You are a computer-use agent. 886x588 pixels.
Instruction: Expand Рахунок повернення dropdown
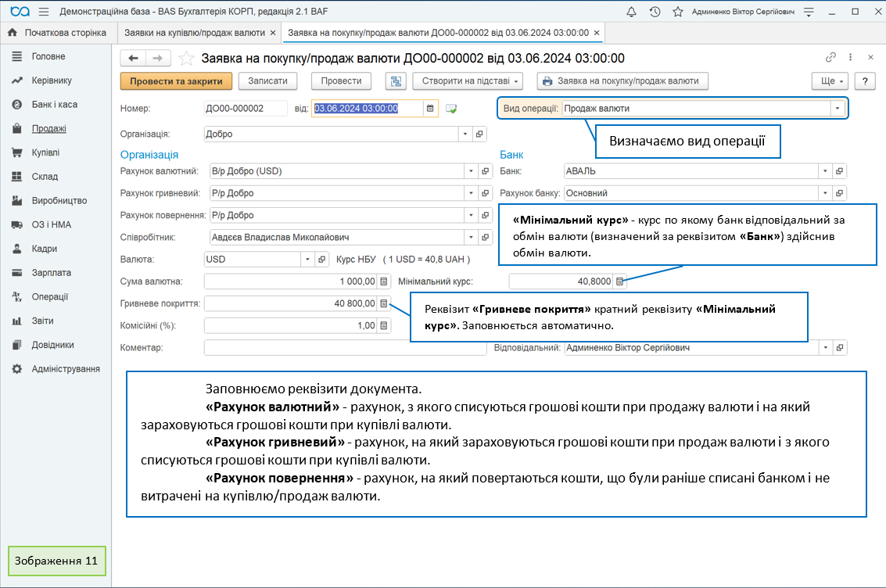click(471, 215)
